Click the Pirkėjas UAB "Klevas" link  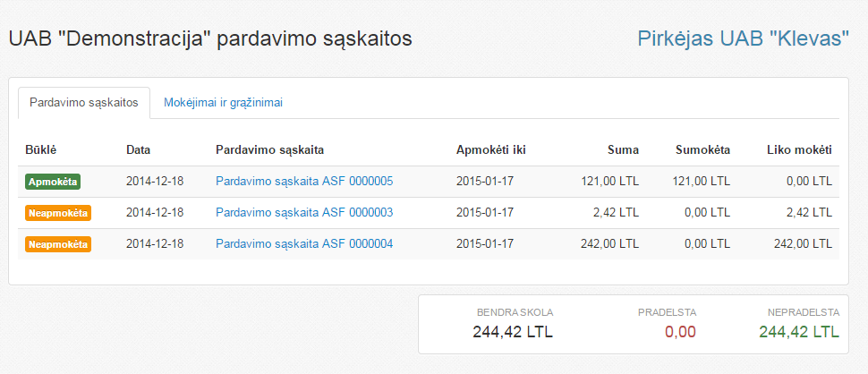[x=743, y=38]
